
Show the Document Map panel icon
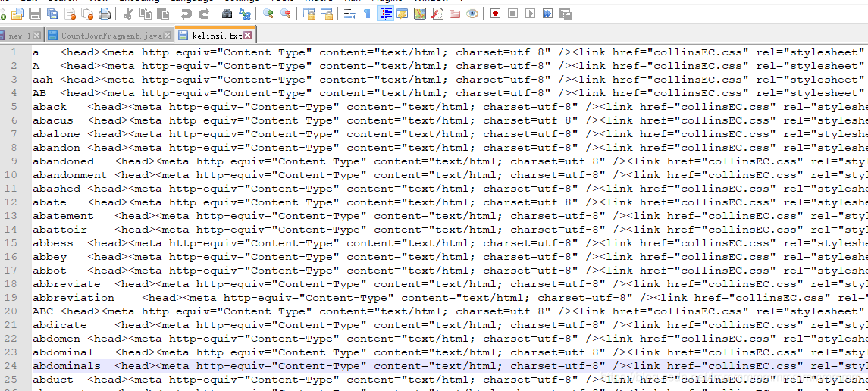click(420, 14)
